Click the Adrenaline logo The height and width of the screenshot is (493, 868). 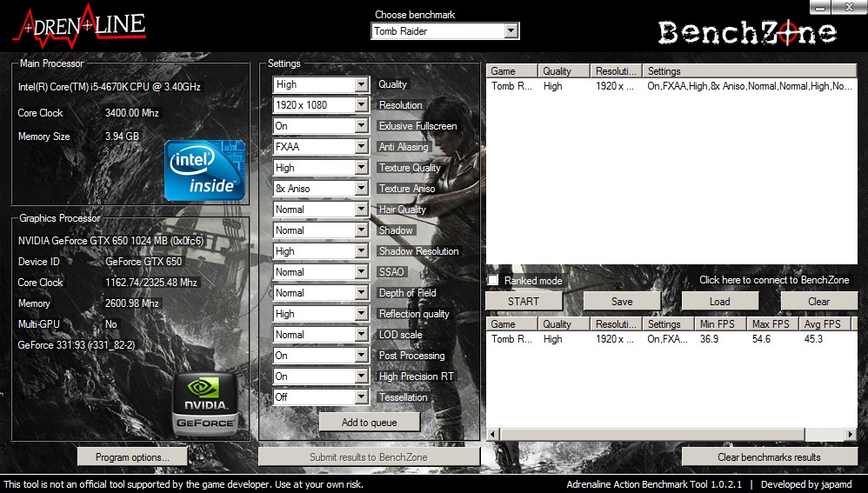pos(80,26)
